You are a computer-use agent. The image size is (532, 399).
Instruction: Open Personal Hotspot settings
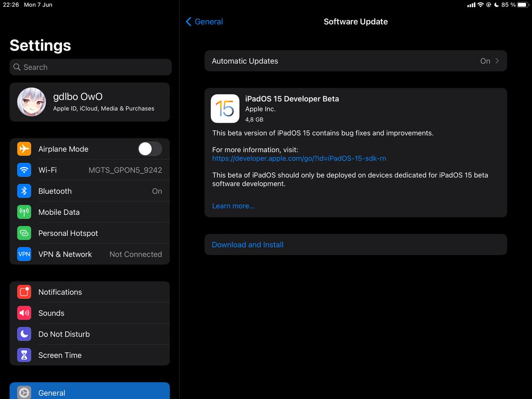[90, 233]
